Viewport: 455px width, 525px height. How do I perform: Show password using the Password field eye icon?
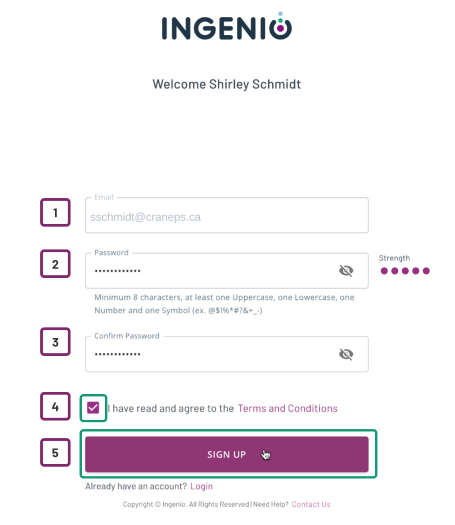[346, 271]
